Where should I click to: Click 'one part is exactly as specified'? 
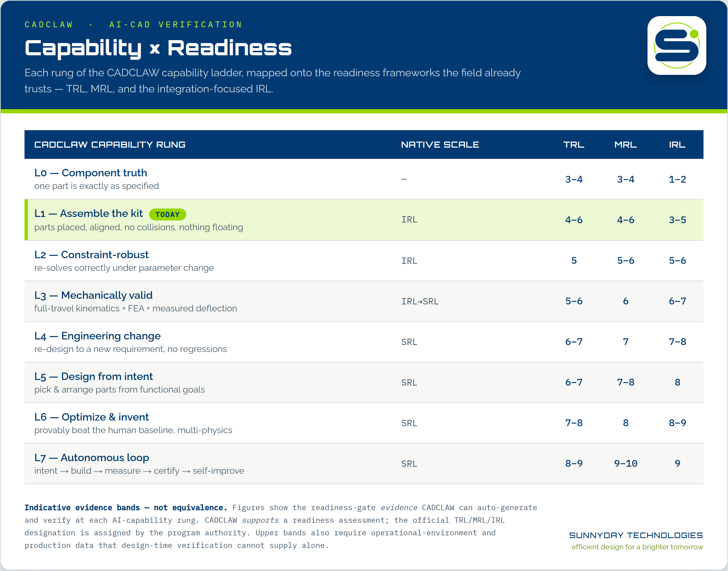[x=97, y=186]
